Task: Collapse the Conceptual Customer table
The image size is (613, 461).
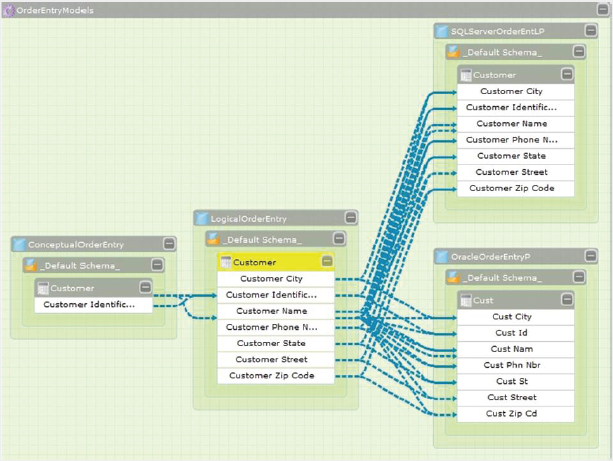Action: [145, 287]
